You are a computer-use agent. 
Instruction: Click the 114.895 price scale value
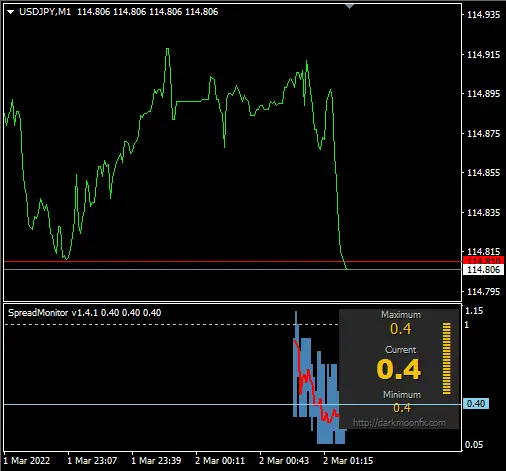point(483,94)
